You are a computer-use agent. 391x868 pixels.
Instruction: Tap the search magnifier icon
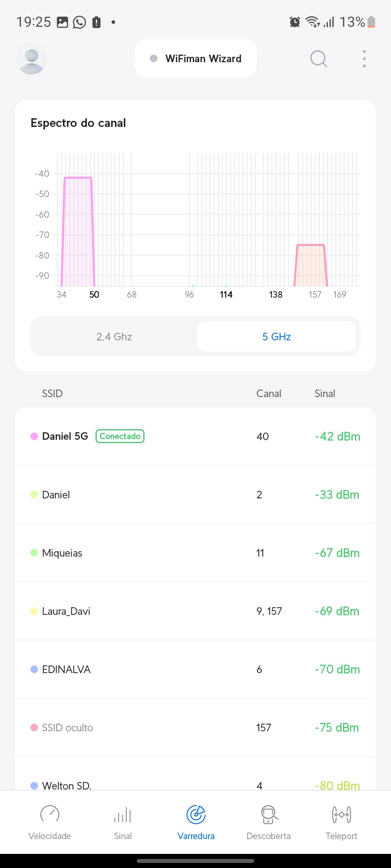click(x=319, y=59)
